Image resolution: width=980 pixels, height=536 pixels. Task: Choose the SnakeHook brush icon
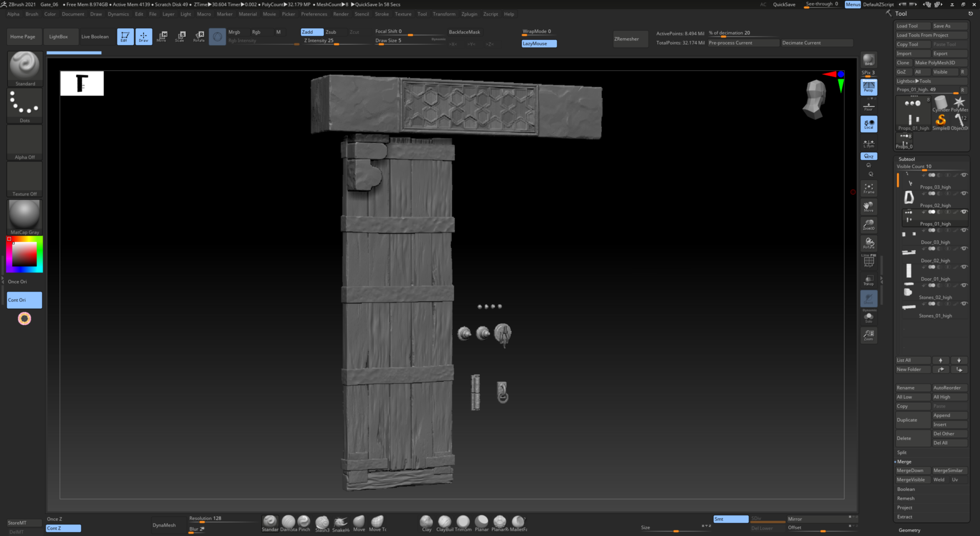click(341, 522)
